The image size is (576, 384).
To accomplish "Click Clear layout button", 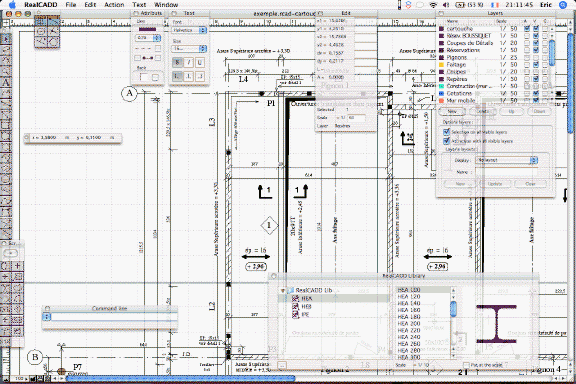I will (530, 184).
